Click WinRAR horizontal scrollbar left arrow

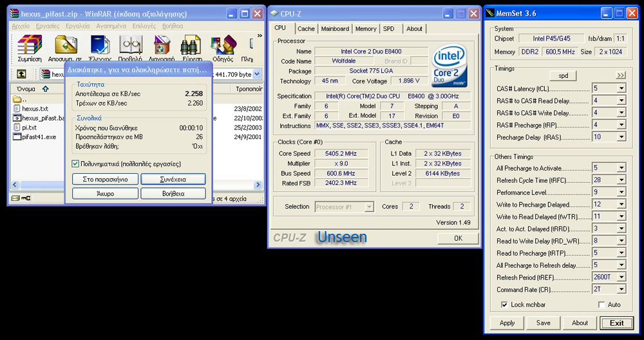[14, 185]
